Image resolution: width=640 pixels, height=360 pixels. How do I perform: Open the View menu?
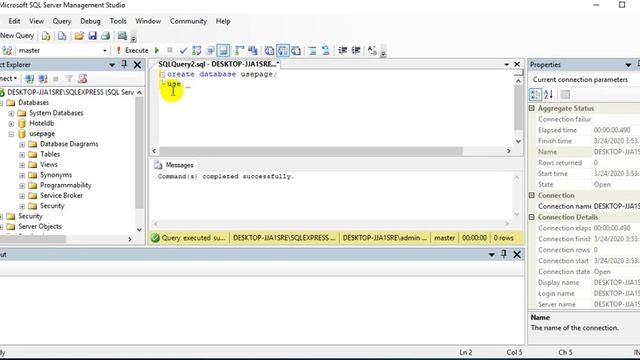pyautogui.click(x=36, y=21)
